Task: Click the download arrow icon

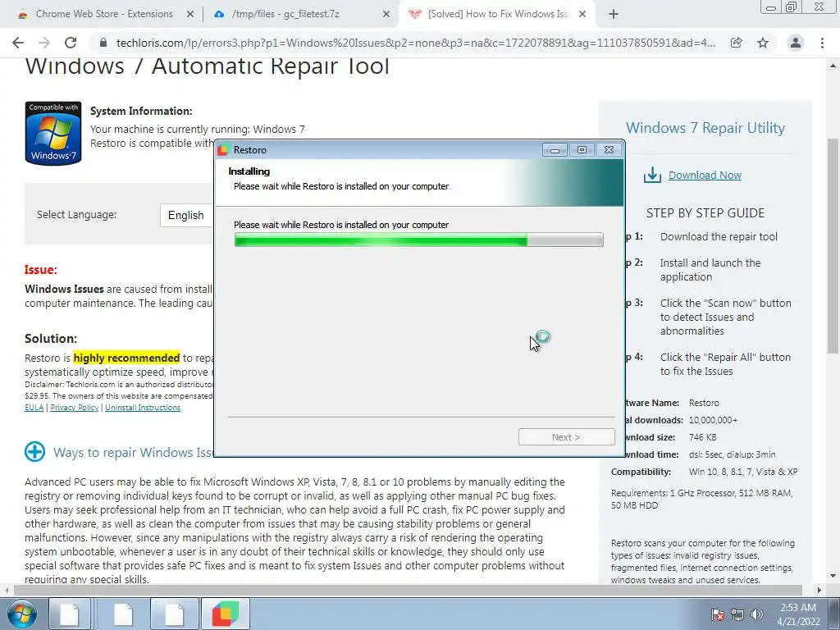Action: 652,175
